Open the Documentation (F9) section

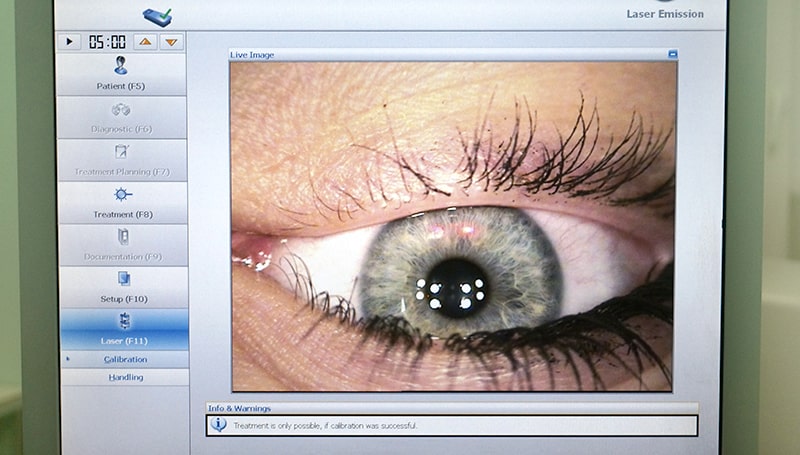click(123, 245)
